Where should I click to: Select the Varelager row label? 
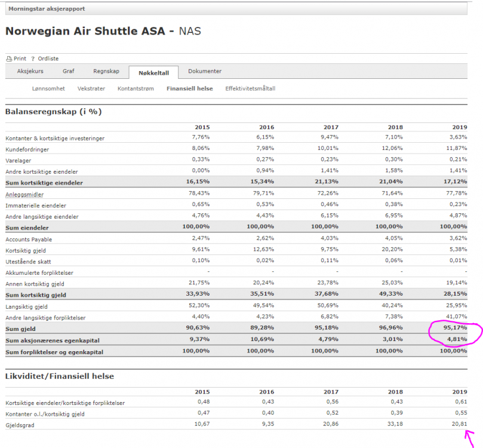click(x=18, y=161)
